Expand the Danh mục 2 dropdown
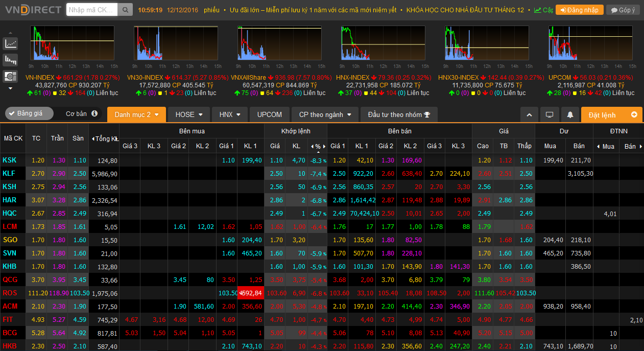This screenshot has width=644, height=351. tap(136, 115)
